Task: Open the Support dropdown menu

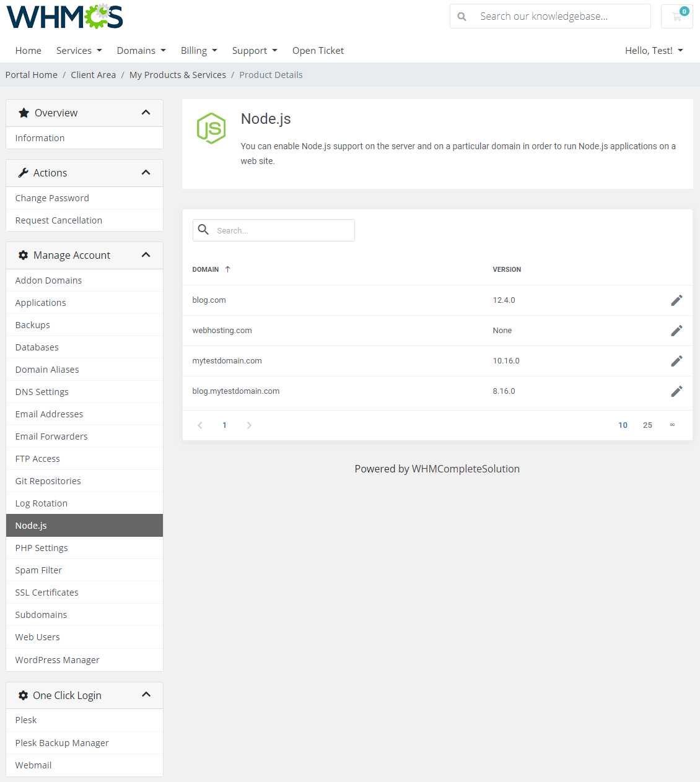Action: point(255,51)
